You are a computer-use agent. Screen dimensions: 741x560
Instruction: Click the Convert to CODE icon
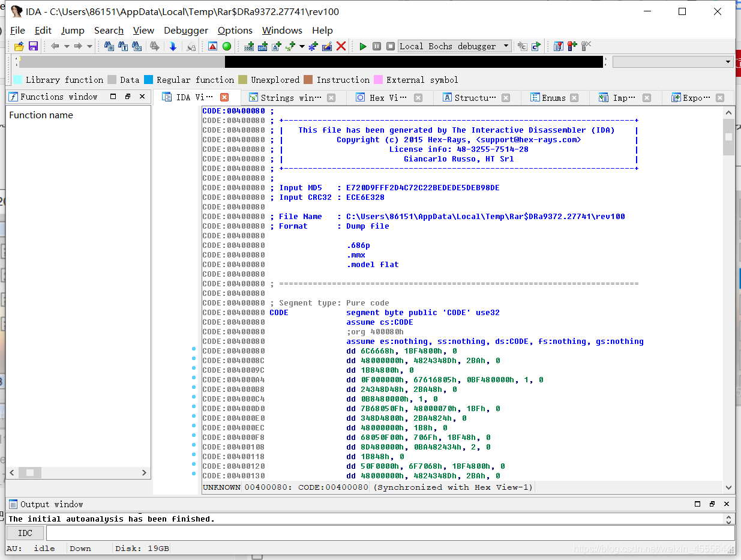249,46
